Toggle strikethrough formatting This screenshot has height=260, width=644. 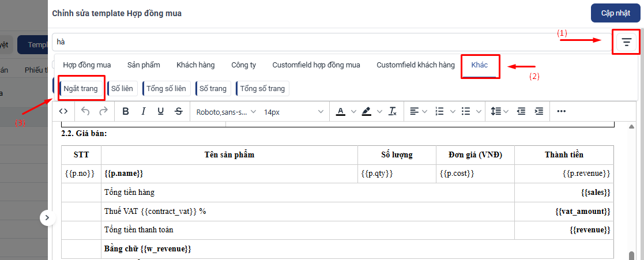(179, 111)
